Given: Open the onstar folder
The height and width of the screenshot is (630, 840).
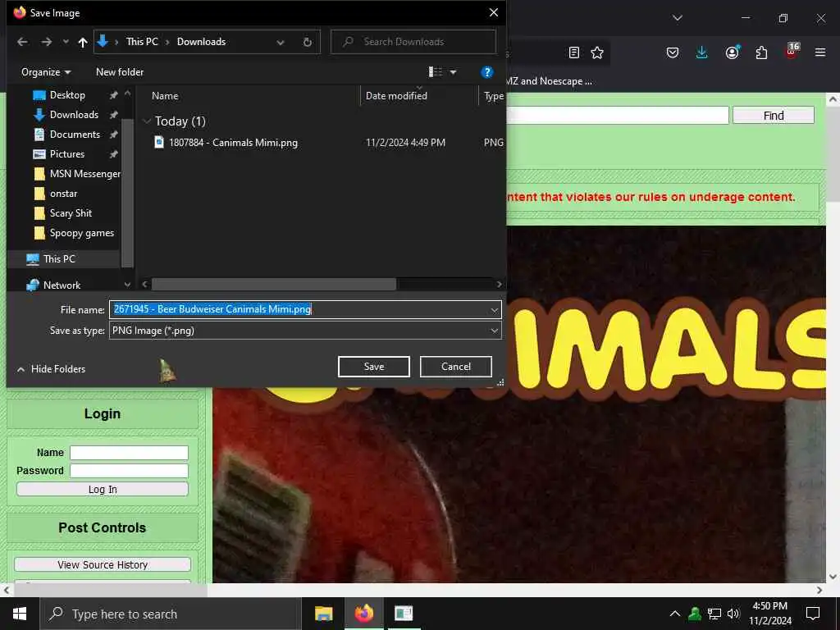Looking at the screenshot, I should [x=63, y=194].
